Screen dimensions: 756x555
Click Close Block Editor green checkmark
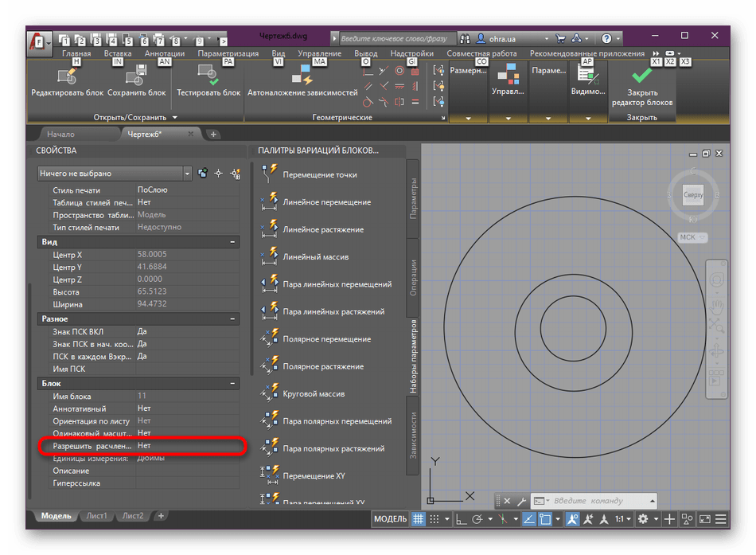point(641,76)
